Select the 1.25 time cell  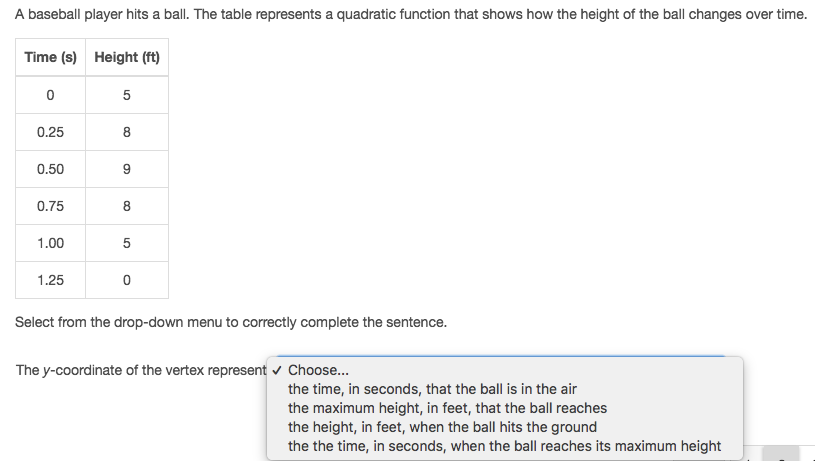tap(50, 280)
